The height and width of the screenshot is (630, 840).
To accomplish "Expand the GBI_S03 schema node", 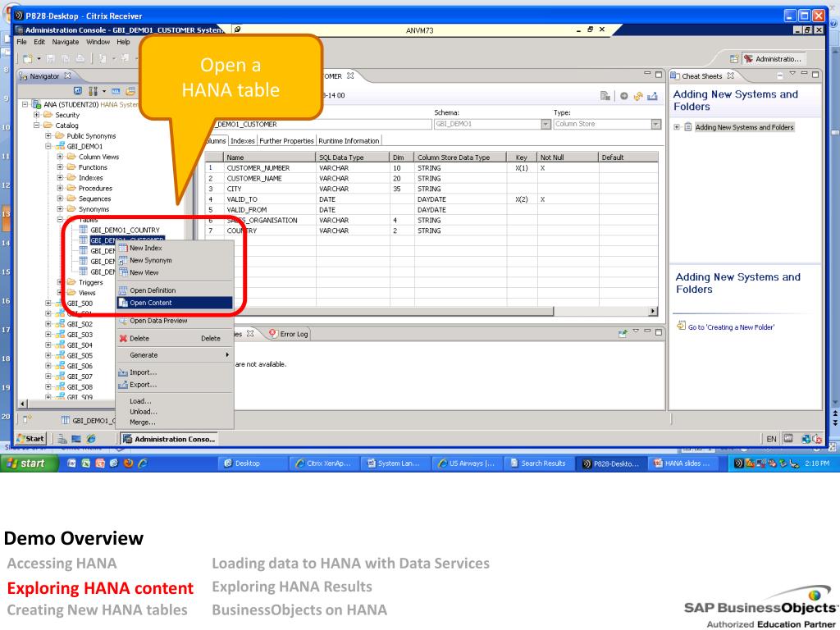I will [48, 335].
